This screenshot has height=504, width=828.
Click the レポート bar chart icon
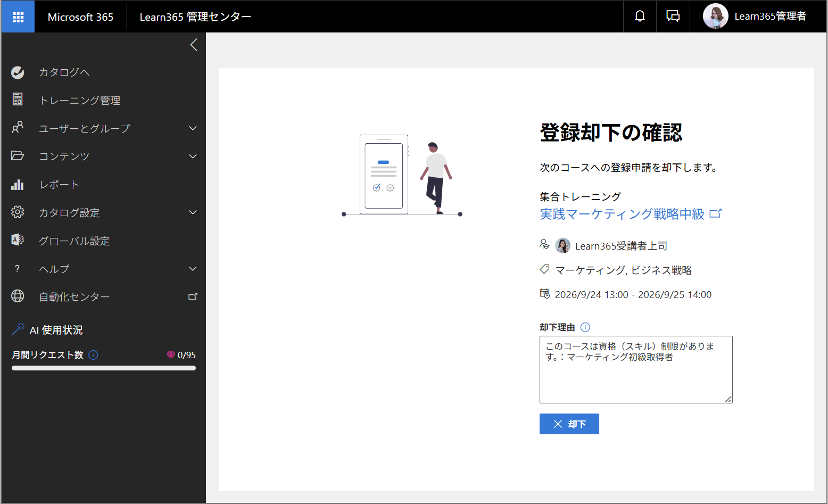18,185
